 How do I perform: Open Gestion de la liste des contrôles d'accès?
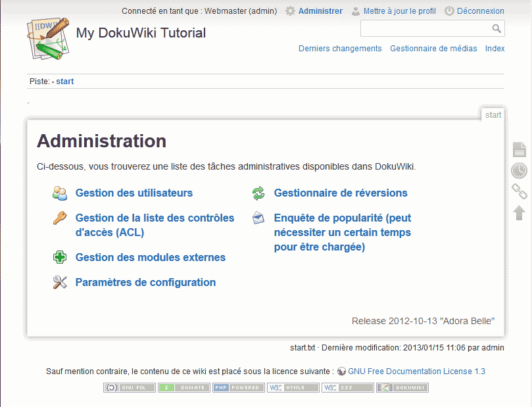[155, 226]
